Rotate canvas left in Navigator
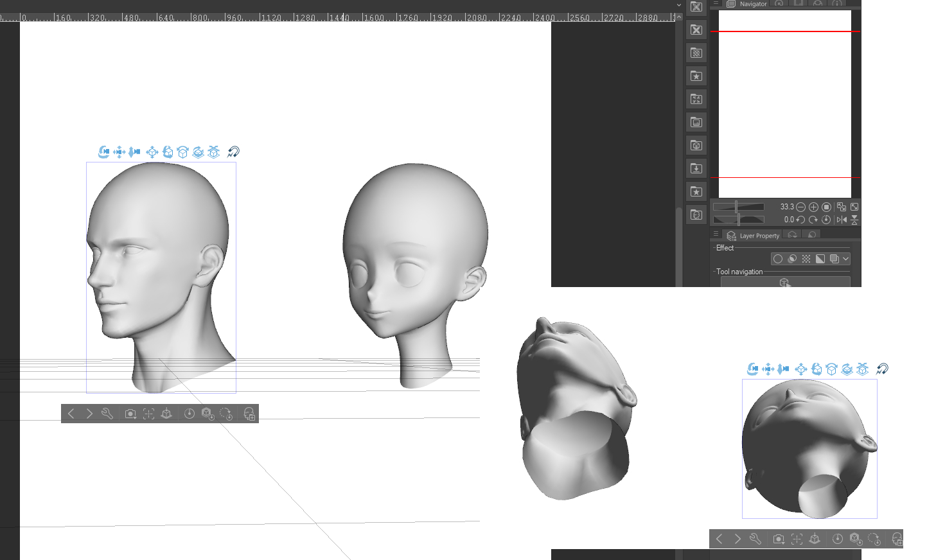 click(x=800, y=220)
